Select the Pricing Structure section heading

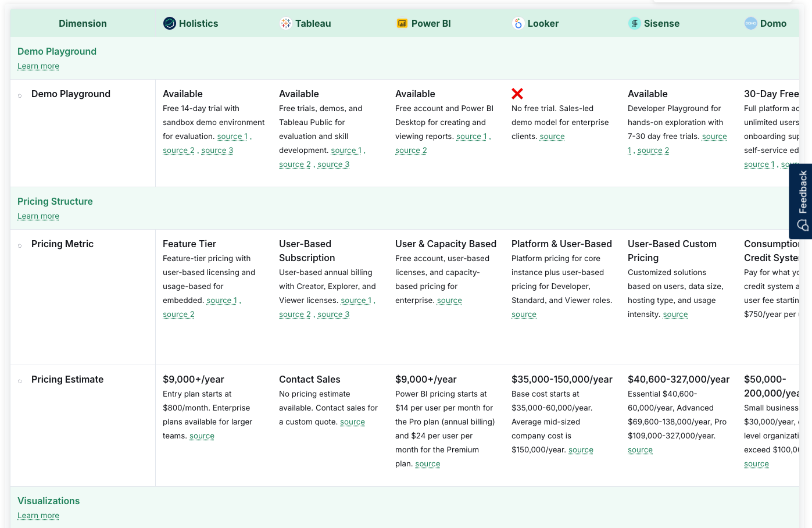tap(55, 201)
